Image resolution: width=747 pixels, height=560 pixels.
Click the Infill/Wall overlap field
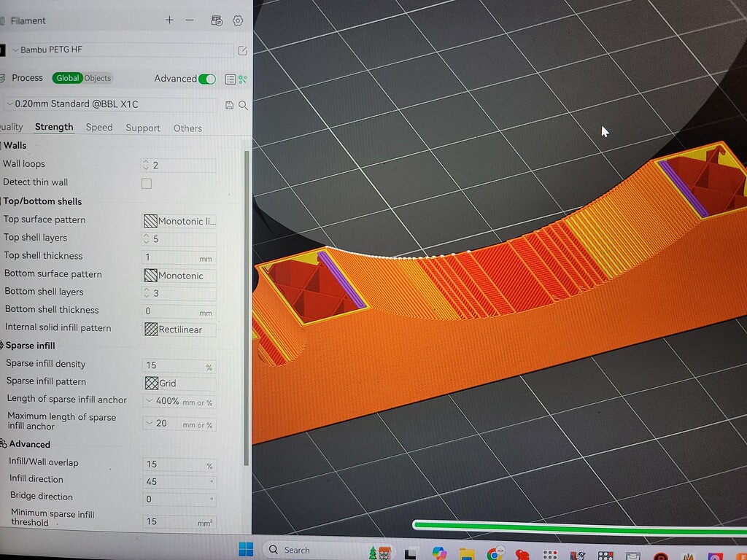click(x=179, y=464)
